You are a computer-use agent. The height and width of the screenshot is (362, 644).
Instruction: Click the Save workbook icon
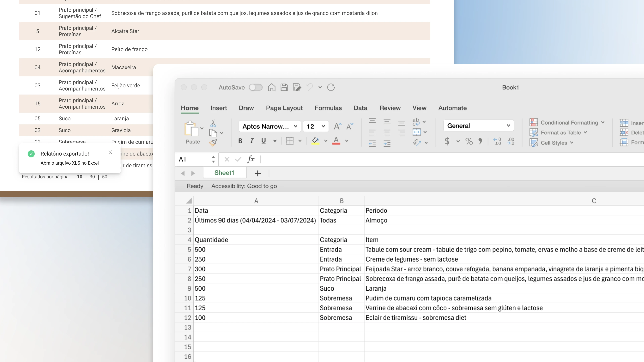point(284,87)
